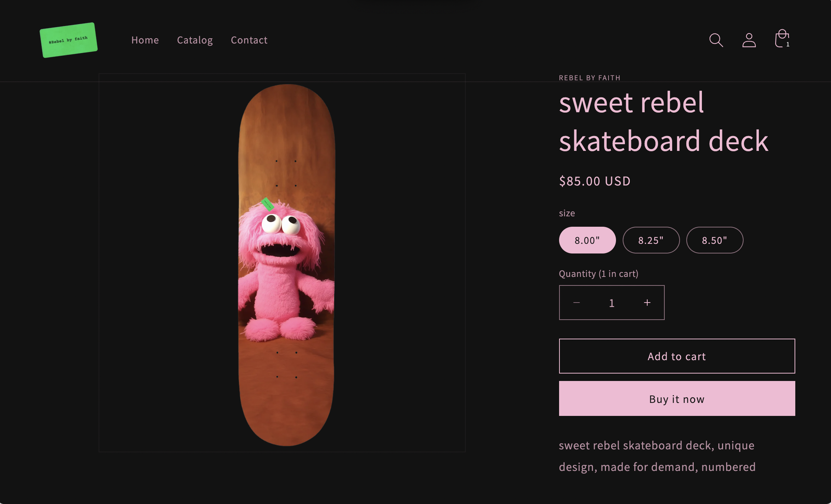Image resolution: width=831 pixels, height=504 pixels.
Task: Select the 8.00" size option
Action: (587, 240)
